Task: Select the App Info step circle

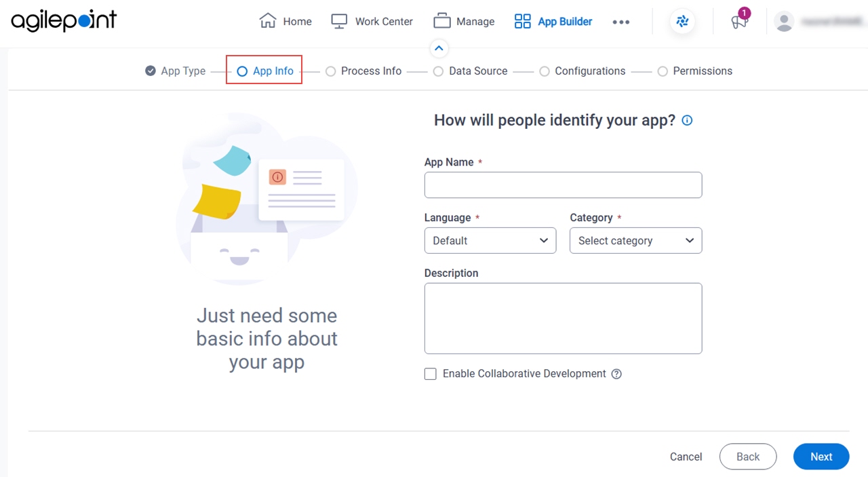Action: tap(242, 71)
